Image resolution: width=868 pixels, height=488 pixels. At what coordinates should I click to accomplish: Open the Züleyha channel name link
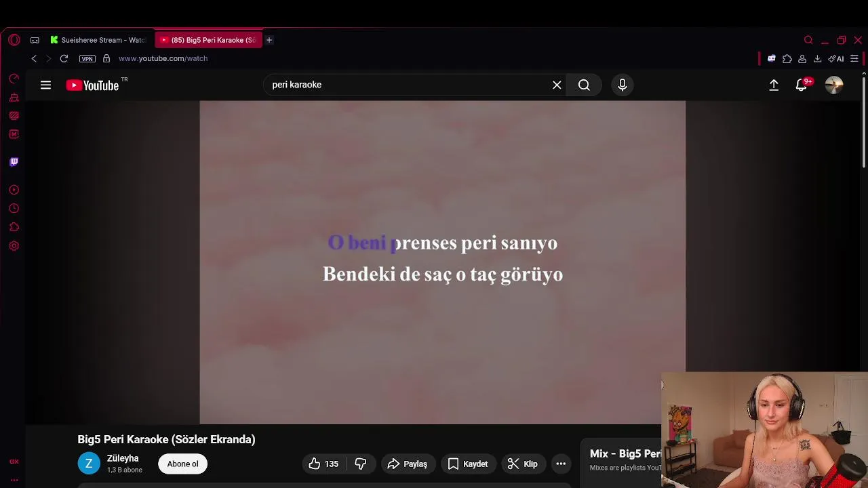123,459
